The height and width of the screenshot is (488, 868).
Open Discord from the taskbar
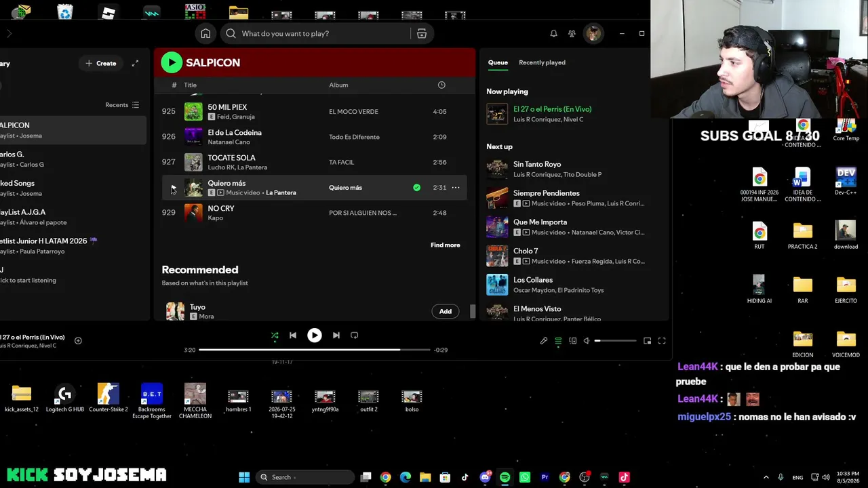point(485,477)
